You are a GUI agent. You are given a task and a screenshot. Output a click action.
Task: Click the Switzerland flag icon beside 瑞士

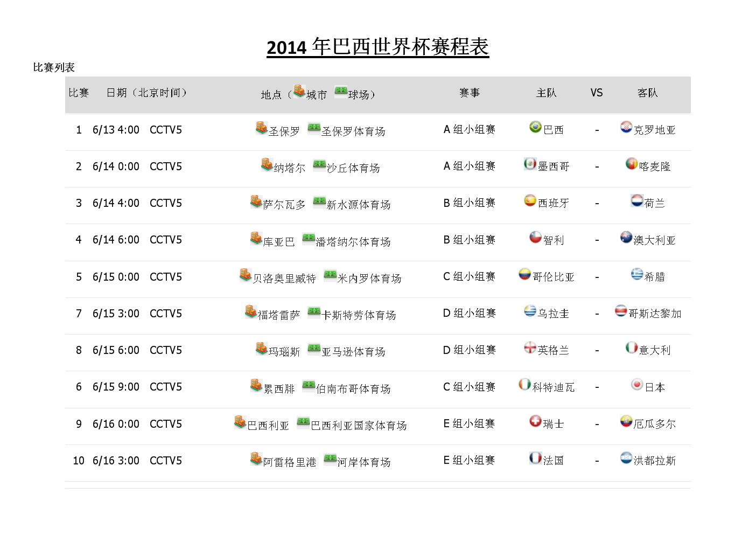coord(535,421)
